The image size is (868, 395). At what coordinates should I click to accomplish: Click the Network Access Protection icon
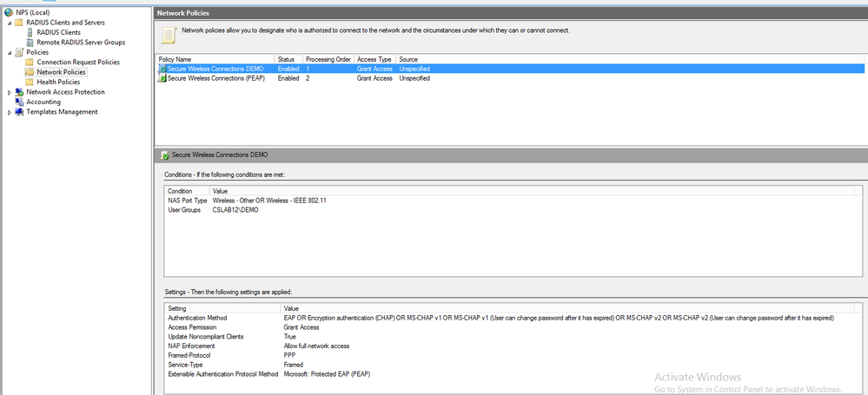(x=20, y=92)
